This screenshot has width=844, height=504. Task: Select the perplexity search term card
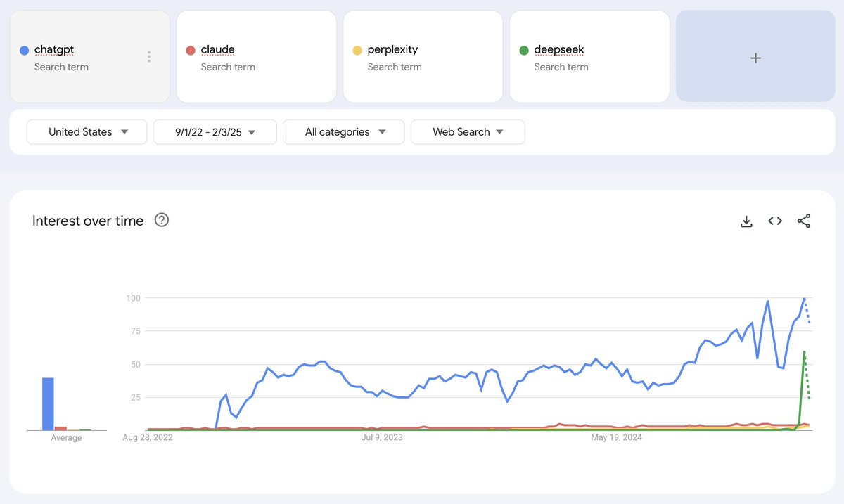pyautogui.click(x=423, y=57)
